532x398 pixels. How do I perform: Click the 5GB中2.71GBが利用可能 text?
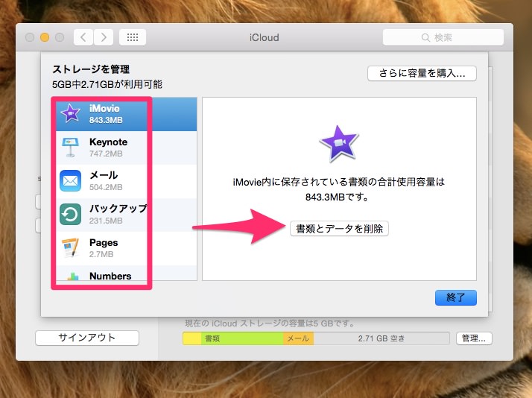point(107,84)
